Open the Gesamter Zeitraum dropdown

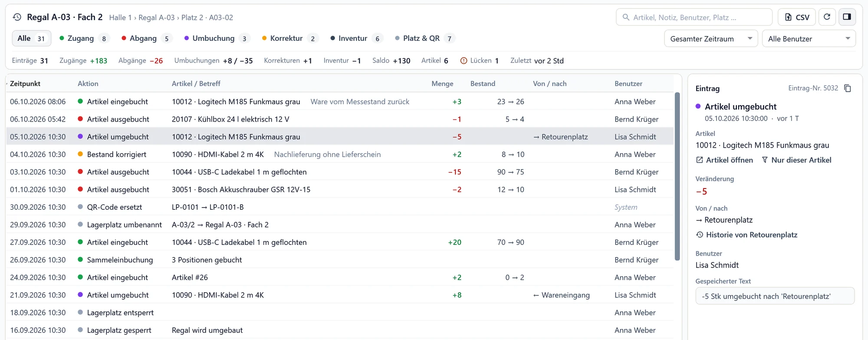coord(711,39)
